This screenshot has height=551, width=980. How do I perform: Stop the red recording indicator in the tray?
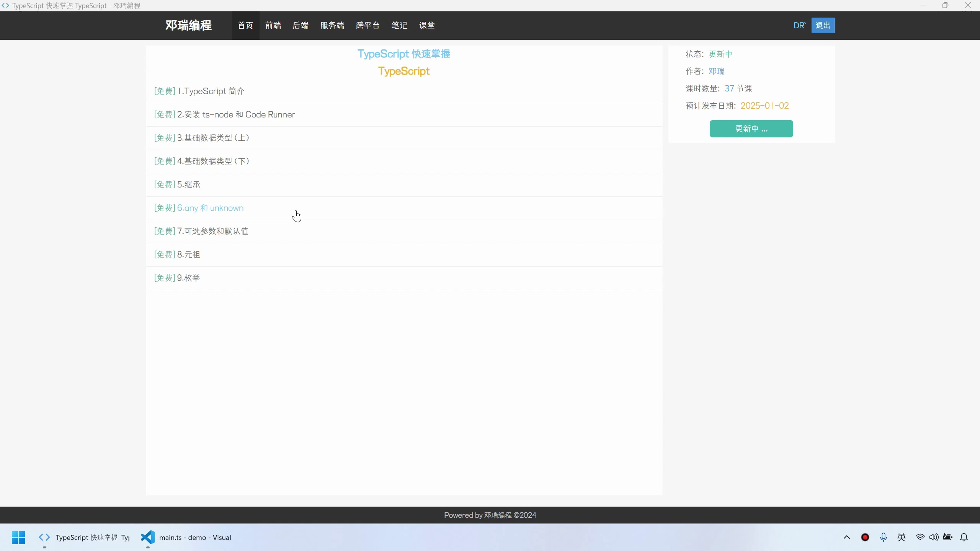[865, 537]
